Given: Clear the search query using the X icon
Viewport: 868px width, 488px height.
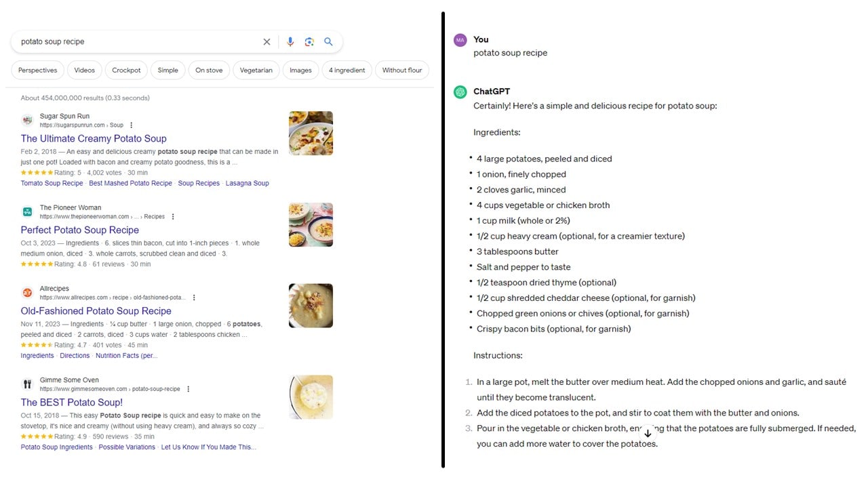Looking at the screenshot, I should coord(267,41).
